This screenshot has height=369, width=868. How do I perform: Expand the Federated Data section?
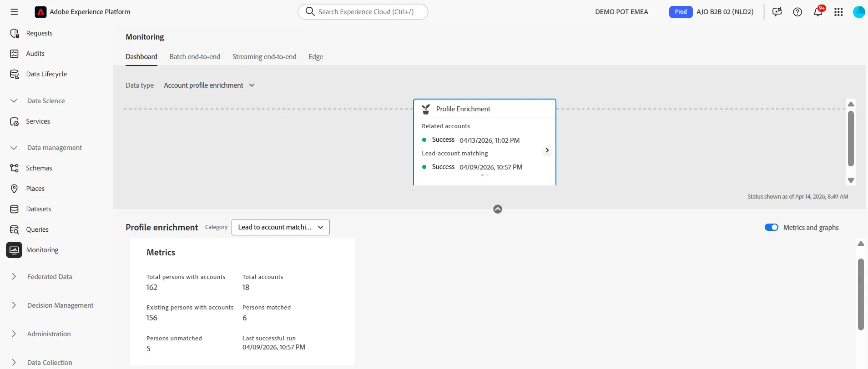point(14,277)
